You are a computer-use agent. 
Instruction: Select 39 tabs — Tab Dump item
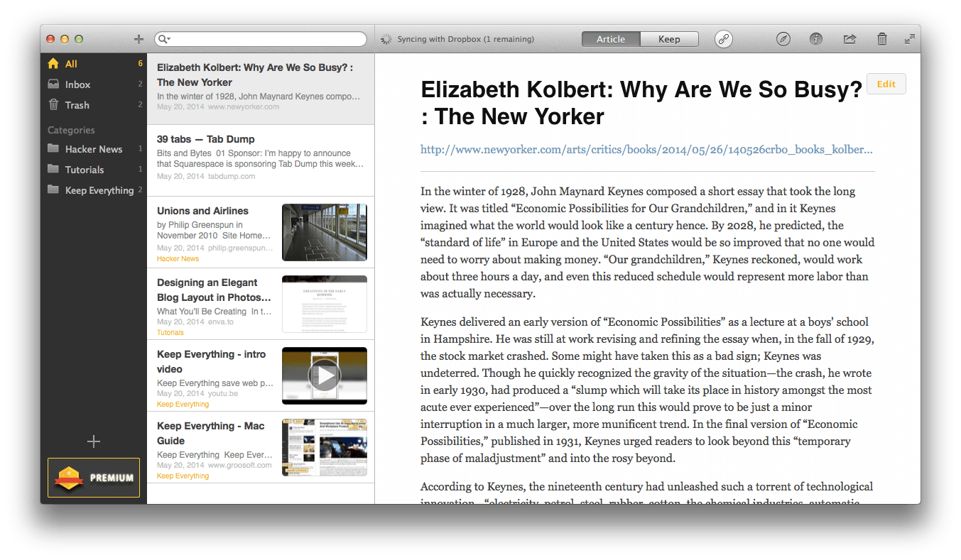coord(261,161)
